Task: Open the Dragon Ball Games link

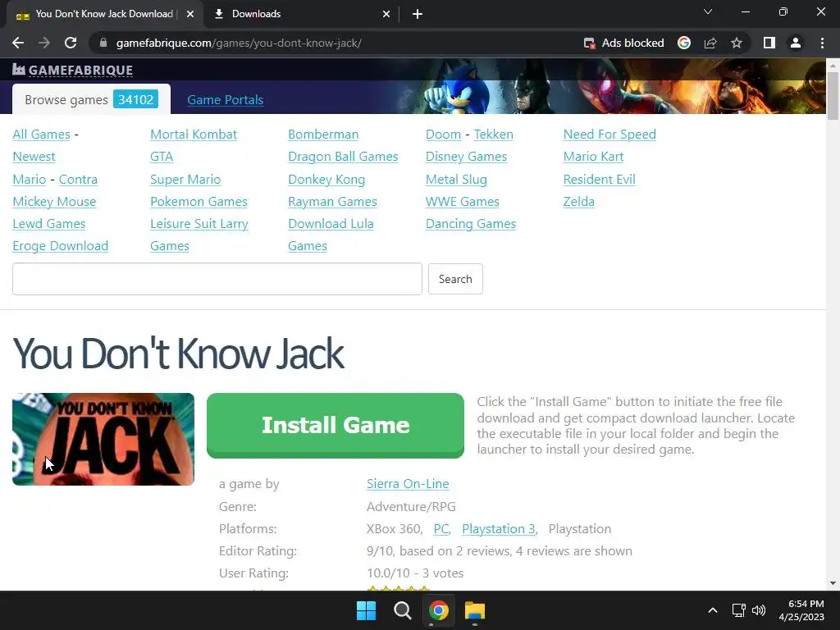Action: [343, 157]
